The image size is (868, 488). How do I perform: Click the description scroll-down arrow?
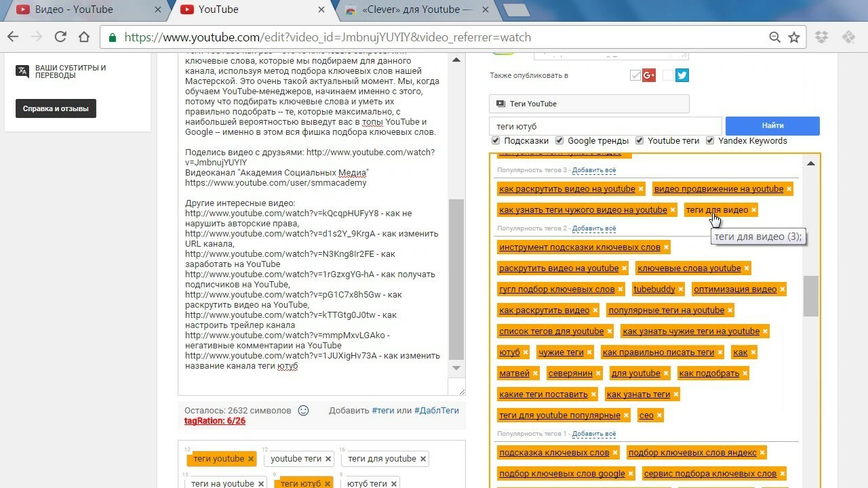pos(456,368)
